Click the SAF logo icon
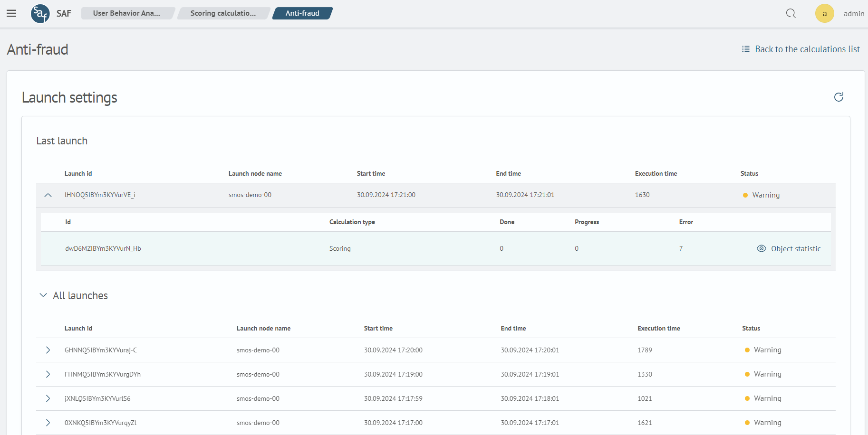Viewport: 868px width, 435px height. pyautogui.click(x=40, y=13)
